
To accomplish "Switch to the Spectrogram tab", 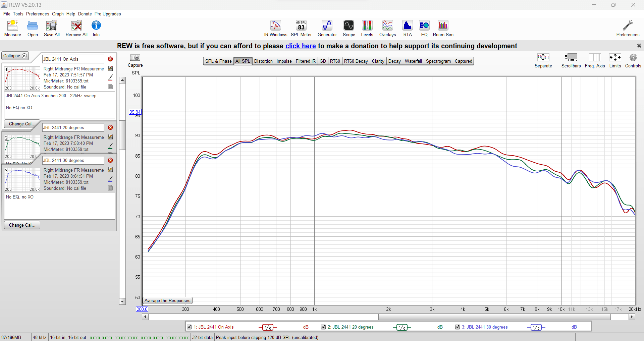I will coord(438,61).
